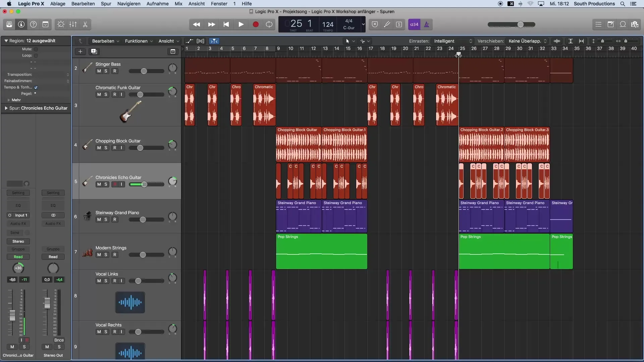The image size is (644, 362).
Task: Expand Spur: Chronicles Echo Guitar section
Action: pos(6,108)
